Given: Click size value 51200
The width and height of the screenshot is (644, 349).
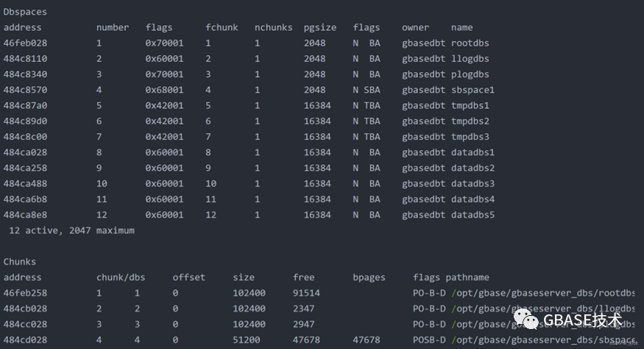Looking at the screenshot, I should coord(247,340).
